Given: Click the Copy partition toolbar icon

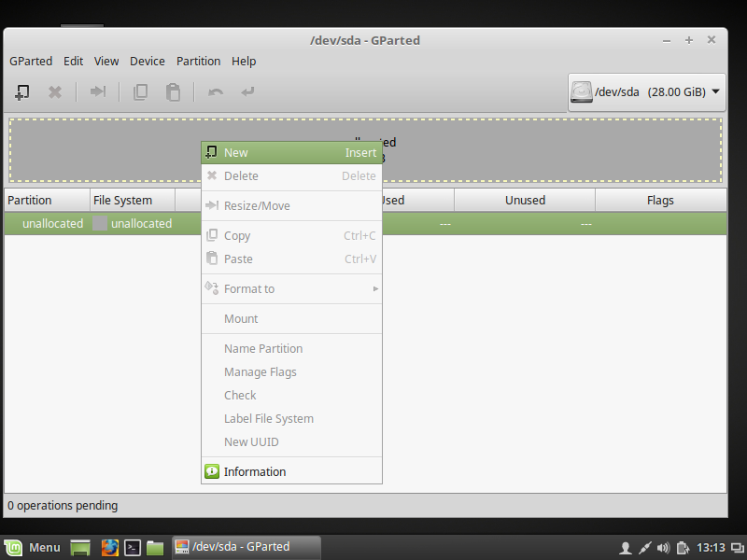Looking at the screenshot, I should (140, 91).
